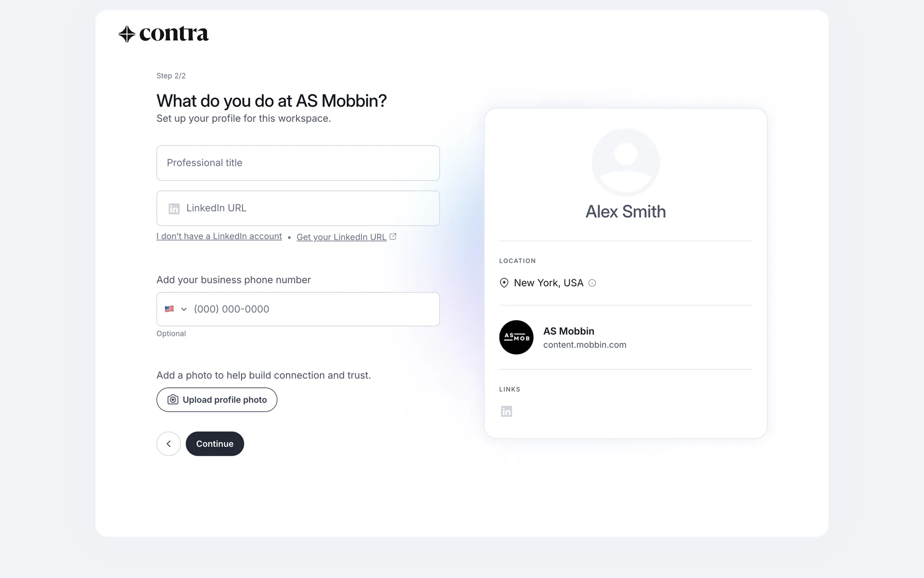Click the location pin icon
Screen dimensions: 924x578
click(504, 283)
